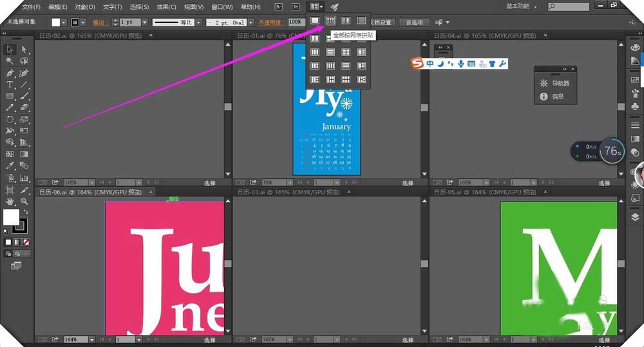This screenshot has height=347, width=644.
Task: Open the 对象(O) menu
Action: (x=84, y=7)
